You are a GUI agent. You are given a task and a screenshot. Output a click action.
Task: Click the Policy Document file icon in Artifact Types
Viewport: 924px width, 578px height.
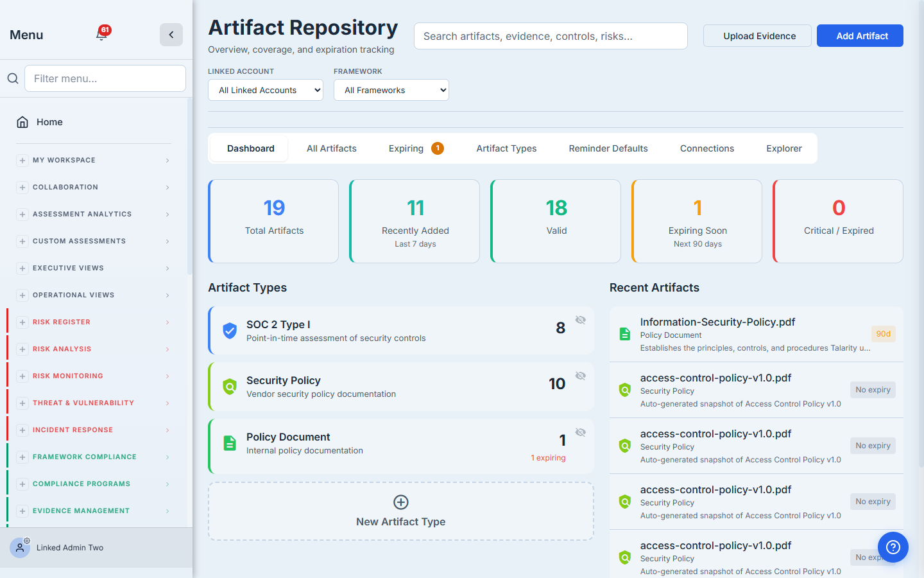point(230,443)
